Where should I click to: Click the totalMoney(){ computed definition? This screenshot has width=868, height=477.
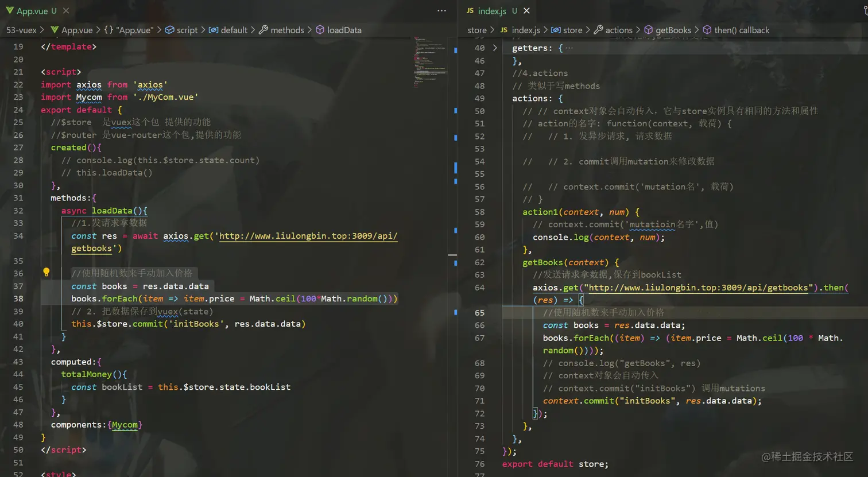(x=94, y=374)
